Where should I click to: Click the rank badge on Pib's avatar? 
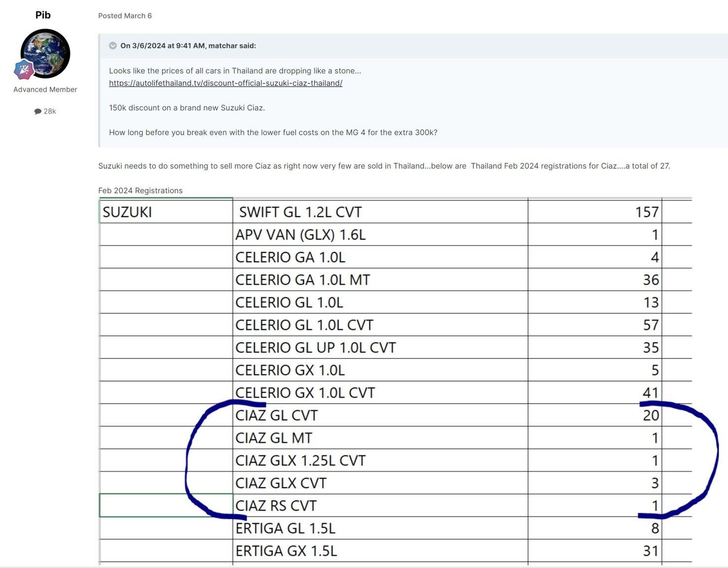(24, 70)
